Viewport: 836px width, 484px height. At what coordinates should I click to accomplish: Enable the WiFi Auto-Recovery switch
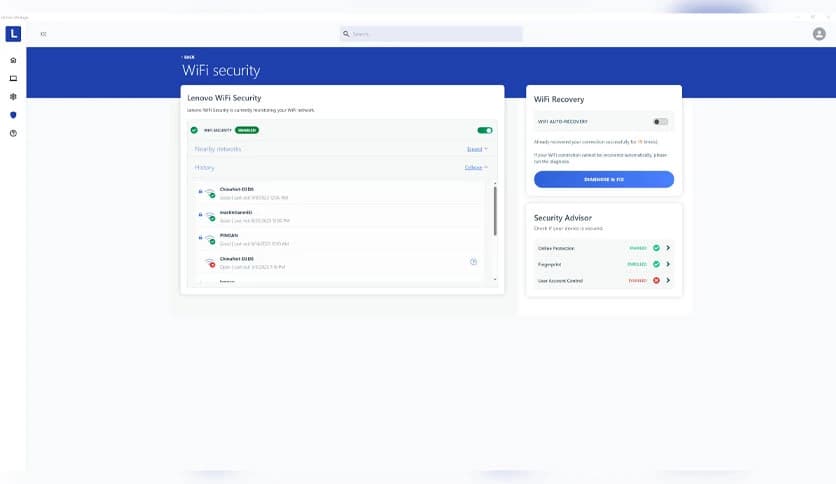(x=660, y=122)
